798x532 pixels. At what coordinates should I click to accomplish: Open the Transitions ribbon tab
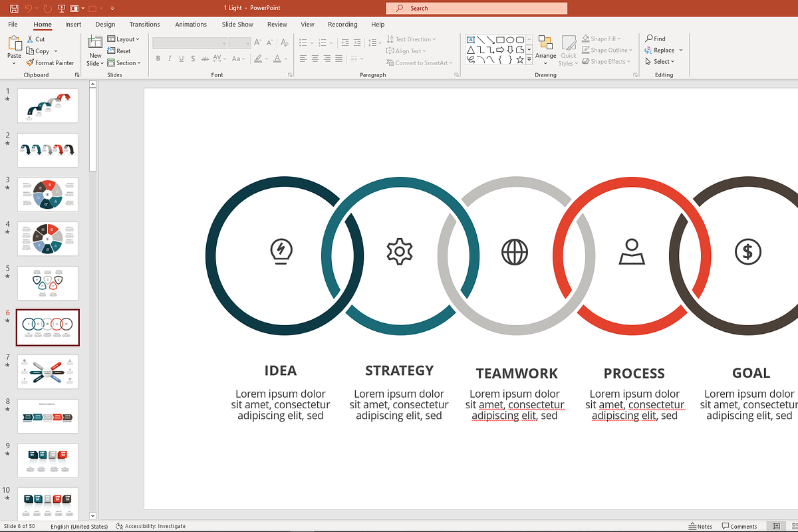click(144, 25)
